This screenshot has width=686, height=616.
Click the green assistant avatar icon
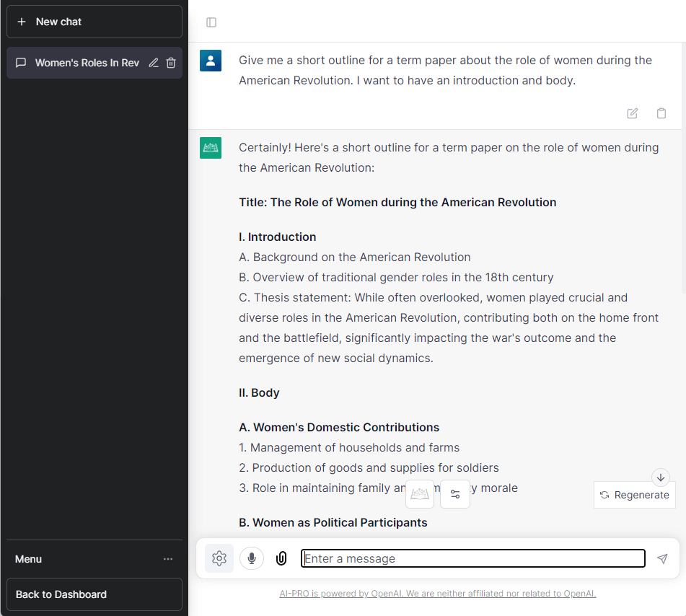[211, 148]
